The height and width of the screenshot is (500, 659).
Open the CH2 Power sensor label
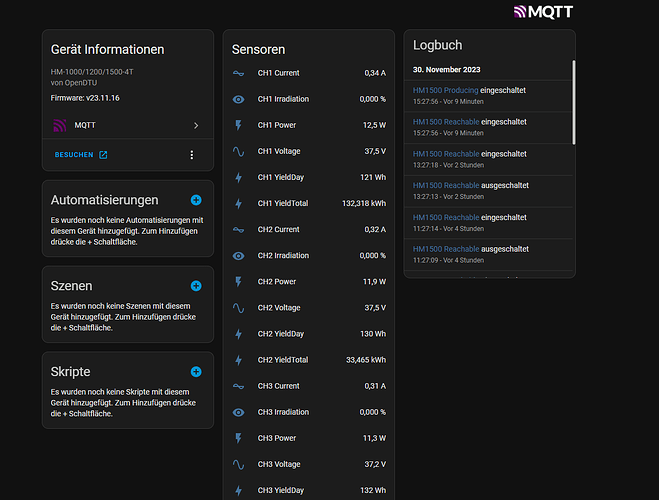[277, 282]
